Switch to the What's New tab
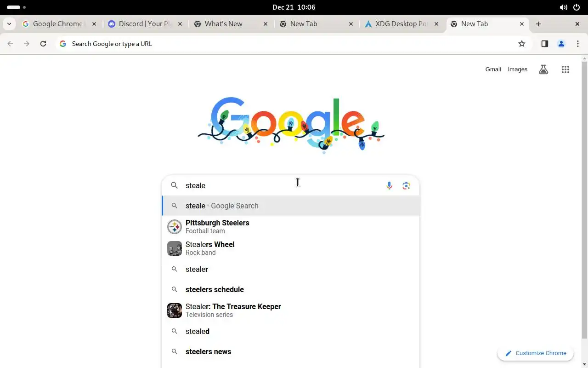This screenshot has width=588, height=368. [x=231, y=24]
